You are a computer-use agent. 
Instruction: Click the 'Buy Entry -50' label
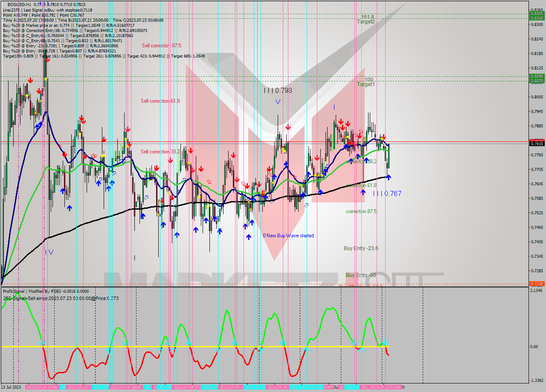pyautogui.click(x=361, y=275)
